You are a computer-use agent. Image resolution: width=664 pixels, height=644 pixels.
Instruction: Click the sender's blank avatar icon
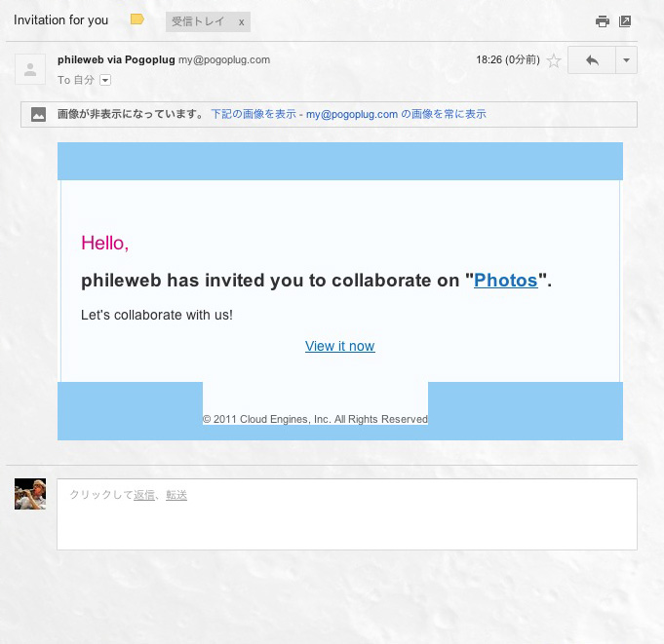point(30,69)
